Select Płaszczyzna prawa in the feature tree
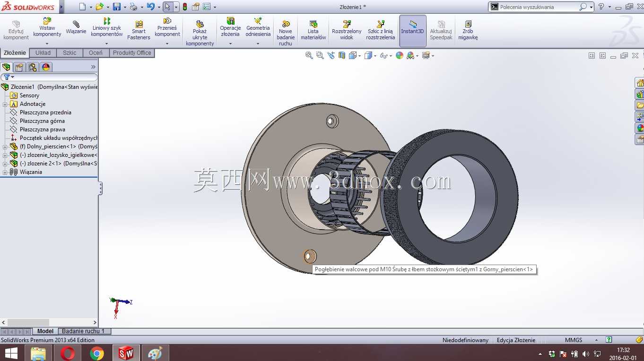644x361 pixels. [43, 129]
